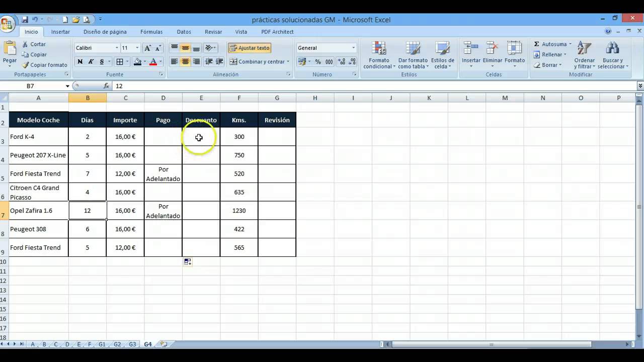Decrease the font size
Screen dimensions: 644x362
pos(158,48)
